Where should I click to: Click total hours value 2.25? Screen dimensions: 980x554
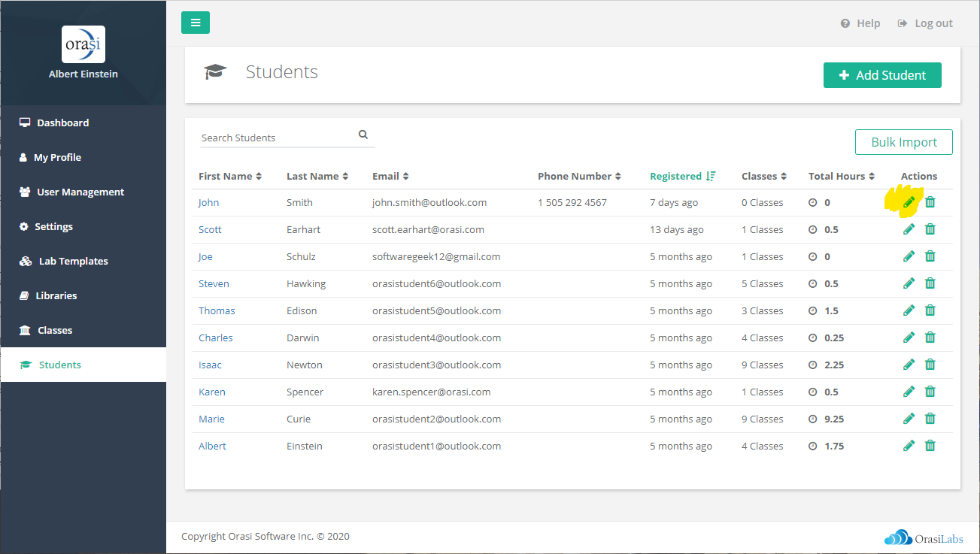pos(834,365)
